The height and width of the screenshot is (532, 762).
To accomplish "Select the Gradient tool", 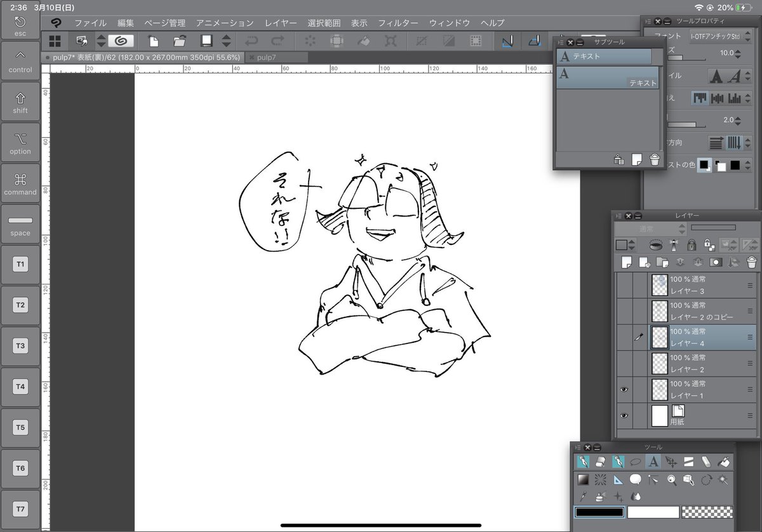I will click(x=583, y=479).
